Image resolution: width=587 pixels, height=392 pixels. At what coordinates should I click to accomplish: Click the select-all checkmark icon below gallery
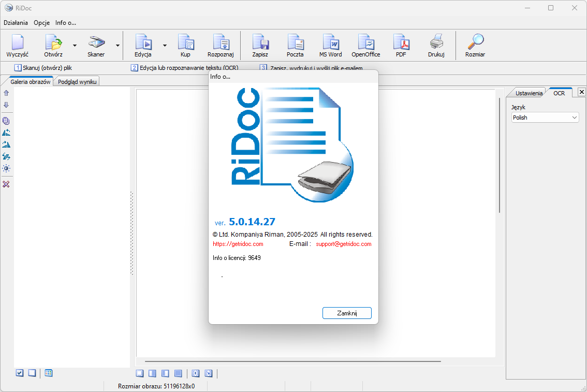20,373
